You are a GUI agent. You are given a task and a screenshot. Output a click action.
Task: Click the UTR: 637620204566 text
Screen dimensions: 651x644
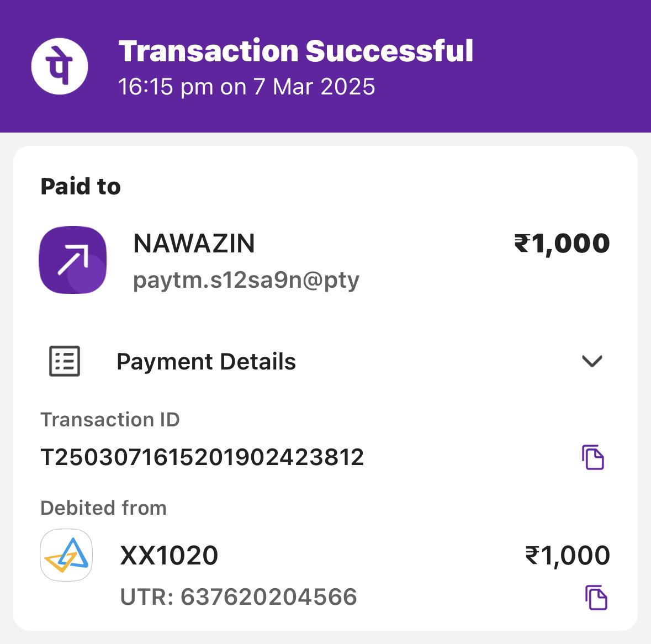point(239,597)
